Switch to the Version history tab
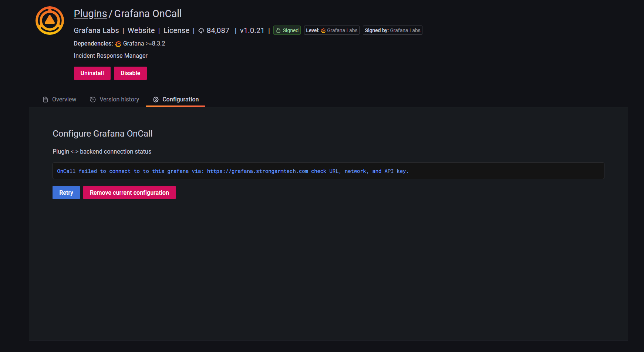The height and width of the screenshot is (352, 644). 114,100
